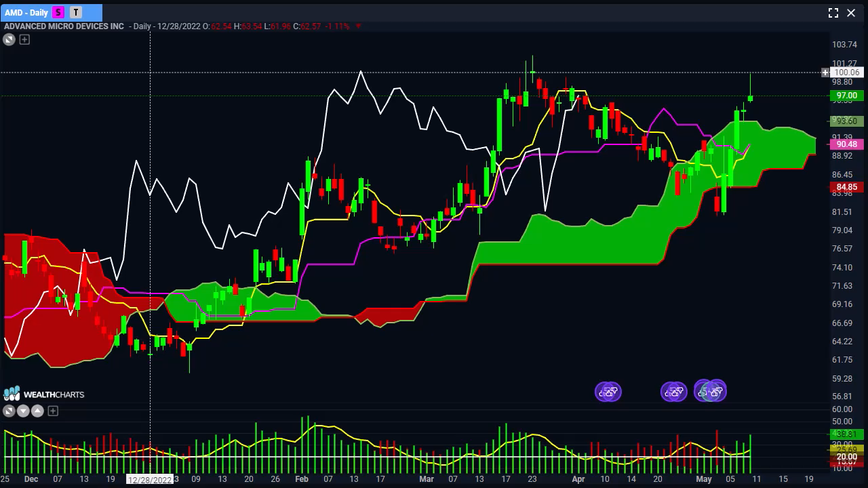Click the round hide icon in lower indicator pane

pyautogui.click(x=9, y=411)
